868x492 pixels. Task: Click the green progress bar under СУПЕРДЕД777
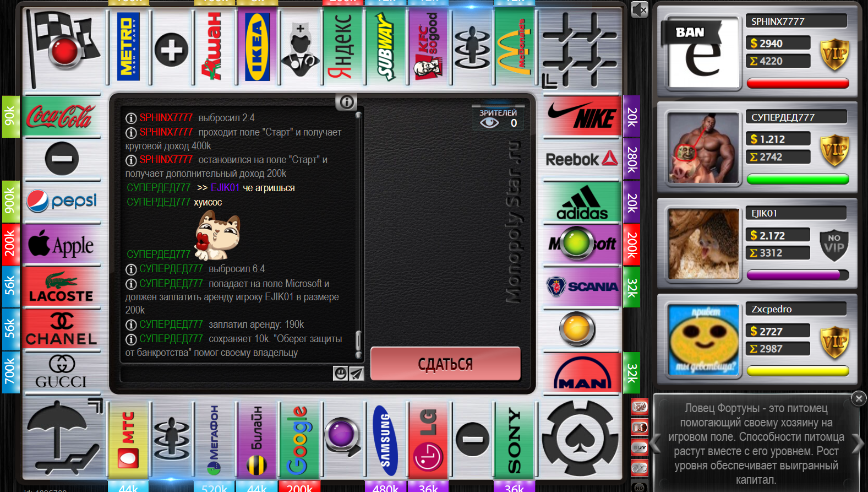tap(798, 180)
